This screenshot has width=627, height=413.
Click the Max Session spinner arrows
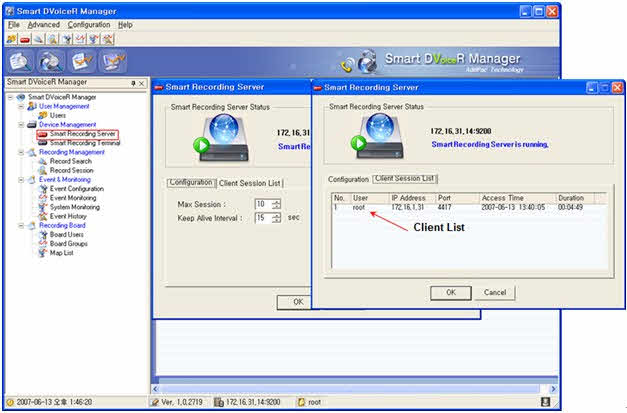coord(276,204)
